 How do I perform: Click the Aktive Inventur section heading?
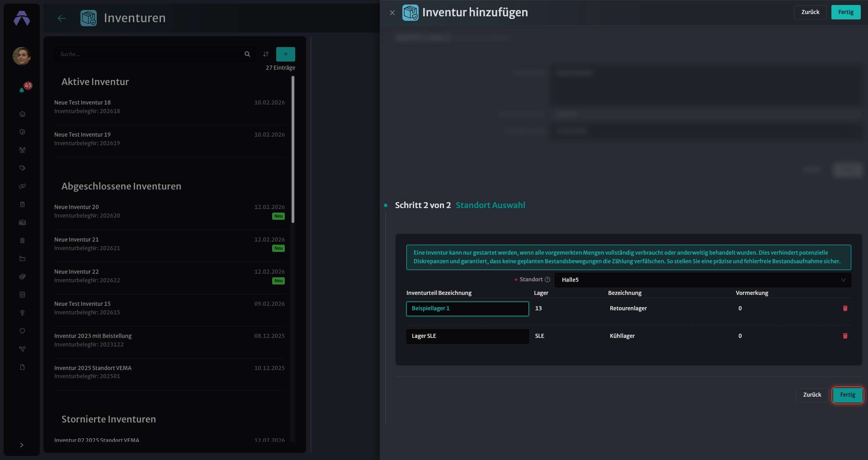tap(95, 82)
